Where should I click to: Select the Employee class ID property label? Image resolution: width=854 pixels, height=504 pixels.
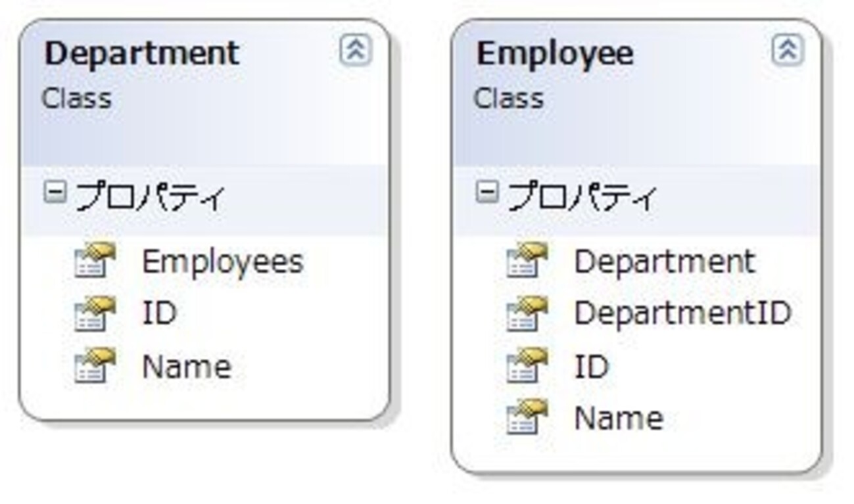click(592, 366)
